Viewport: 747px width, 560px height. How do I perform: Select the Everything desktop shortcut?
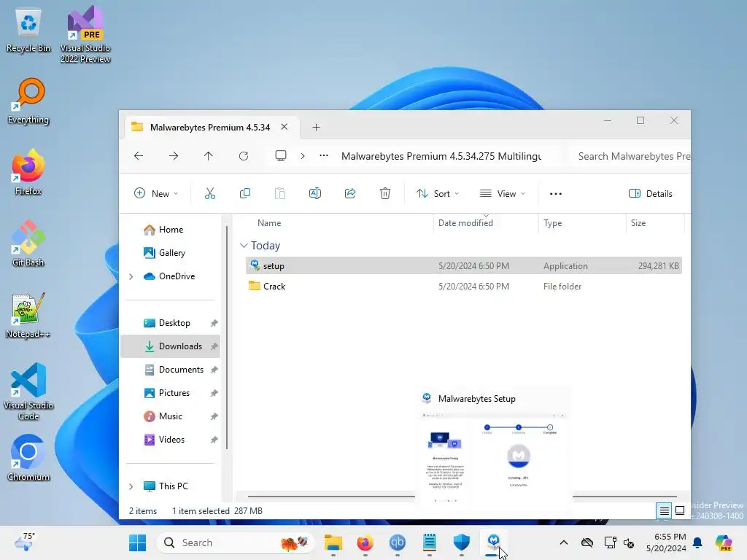click(x=28, y=101)
